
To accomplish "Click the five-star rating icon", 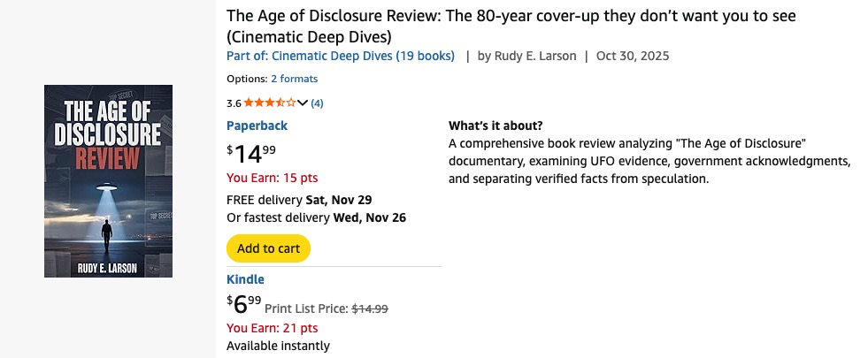I will click(x=270, y=103).
